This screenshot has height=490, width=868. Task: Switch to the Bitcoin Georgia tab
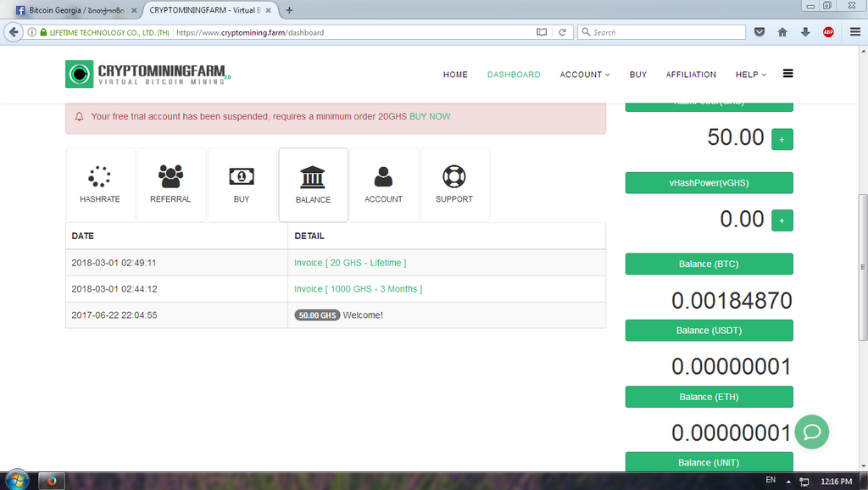click(75, 10)
